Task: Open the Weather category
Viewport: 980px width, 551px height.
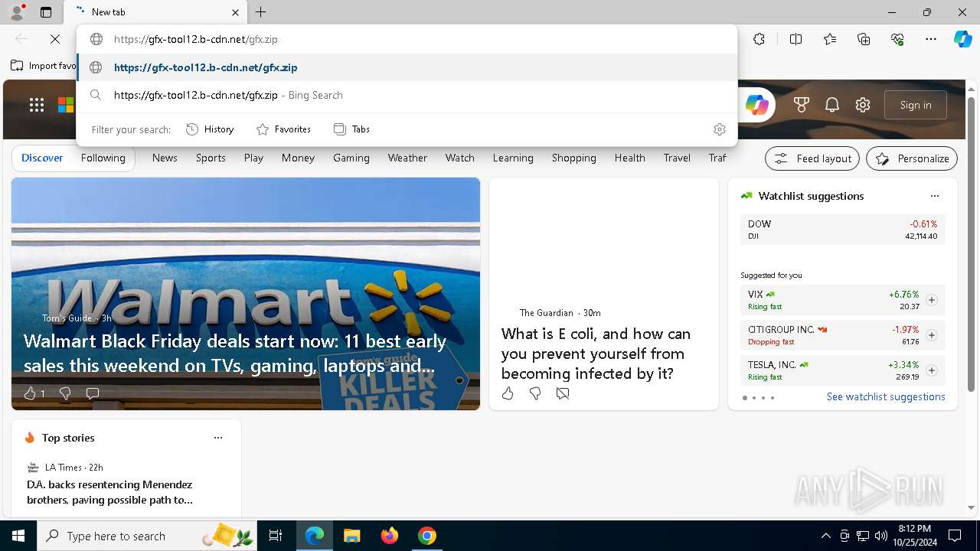Action: tap(407, 158)
